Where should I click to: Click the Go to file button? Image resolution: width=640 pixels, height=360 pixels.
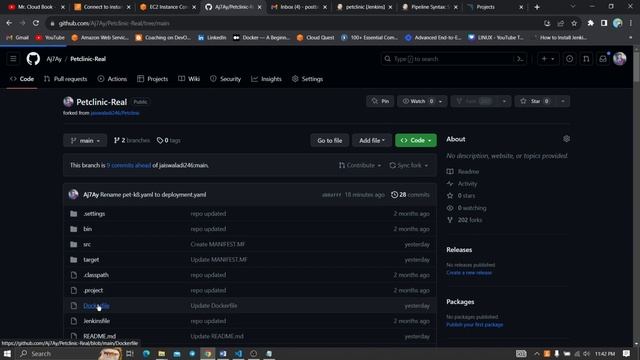coord(329,140)
